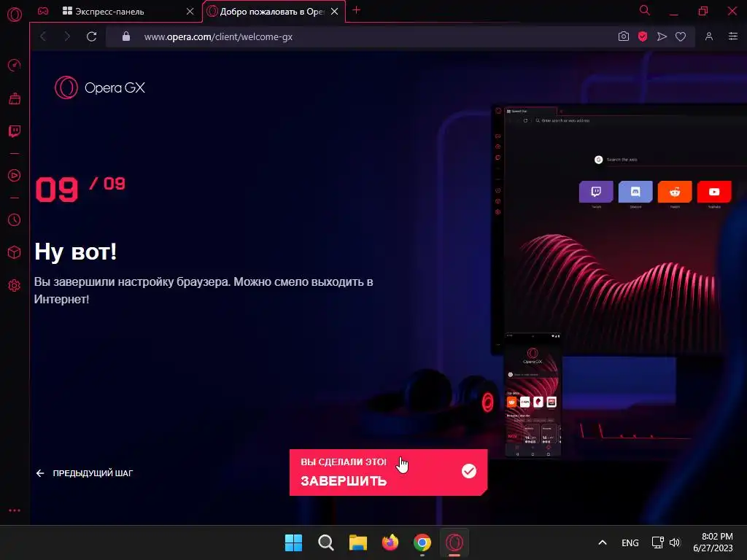The height and width of the screenshot is (560, 747).
Task: Go back via ПРЕДЫДУЩИЙ ШАГ link
Action: coord(85,473)
